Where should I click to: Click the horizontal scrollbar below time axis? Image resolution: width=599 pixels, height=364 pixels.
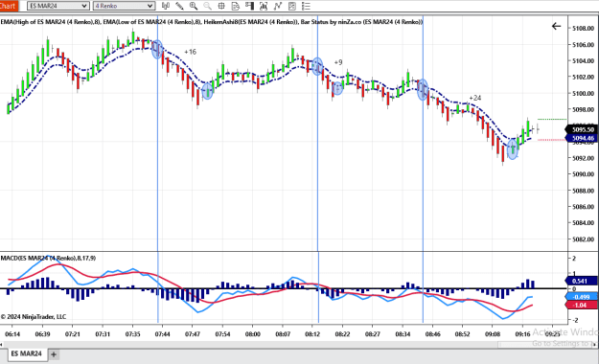299,344
